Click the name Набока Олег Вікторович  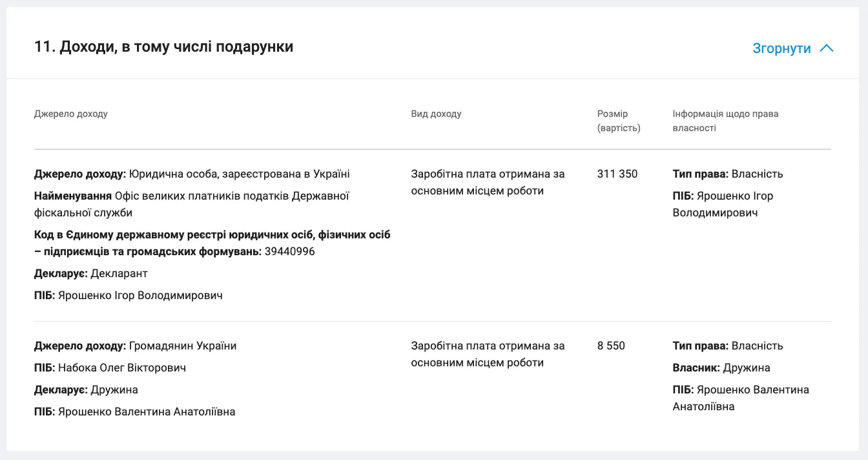point(122,368)
